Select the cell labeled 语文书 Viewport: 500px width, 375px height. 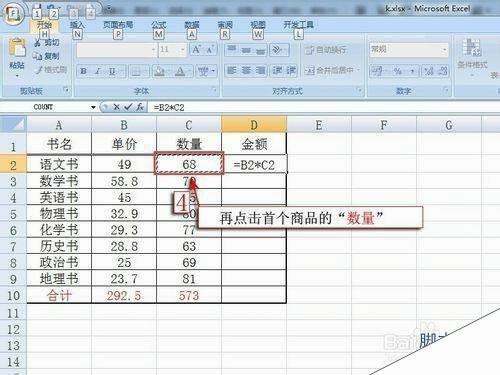point(59,164)
